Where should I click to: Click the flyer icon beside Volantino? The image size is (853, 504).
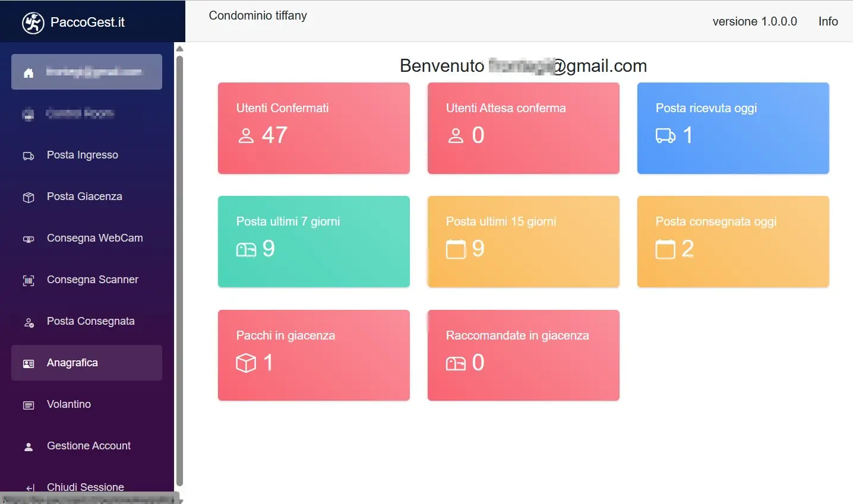coord(29,405)
